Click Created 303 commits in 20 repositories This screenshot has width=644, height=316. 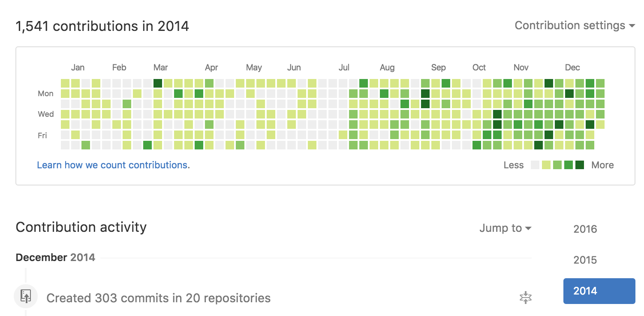tap(158, 298)
